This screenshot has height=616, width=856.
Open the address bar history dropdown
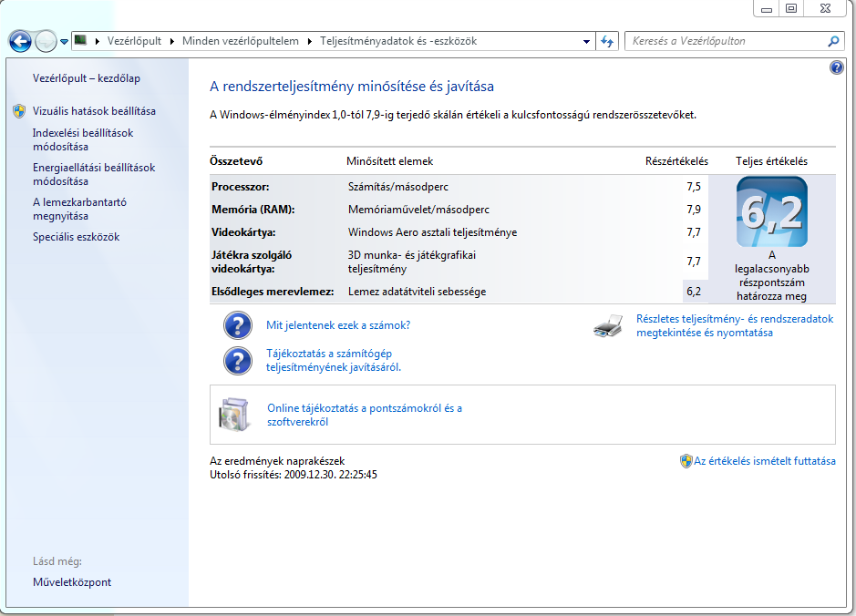coord(586,42)
